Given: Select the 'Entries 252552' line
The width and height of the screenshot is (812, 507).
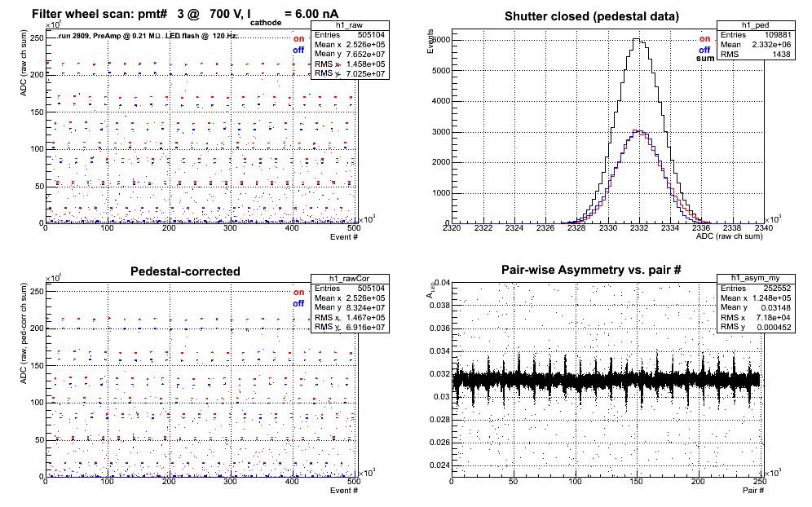Looking at the screenshot, I should click(x=756, y=289).
